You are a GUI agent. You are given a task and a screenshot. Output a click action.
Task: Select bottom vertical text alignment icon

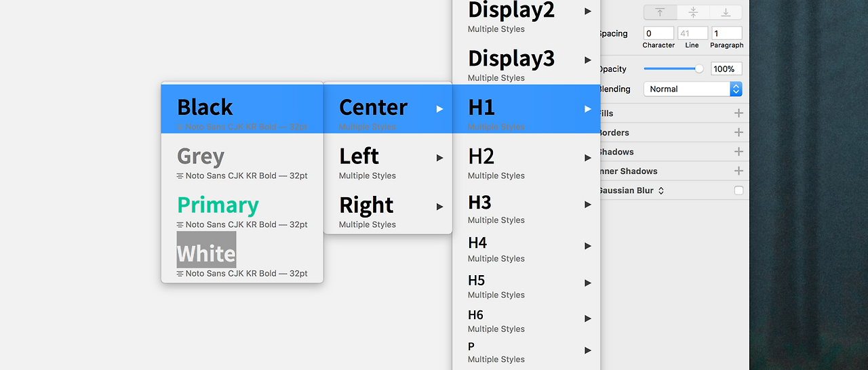[726, 12]
